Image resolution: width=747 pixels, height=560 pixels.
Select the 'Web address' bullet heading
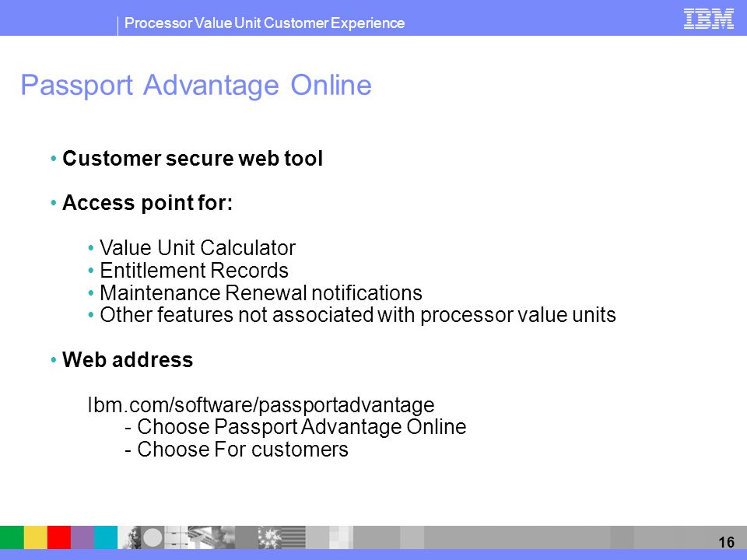click(127, 359)
